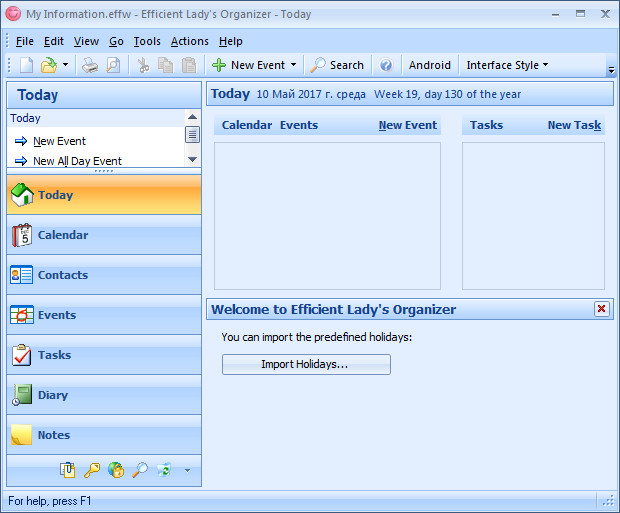Open the Go menu
This screenshot has width=620, height=513.
coord(116,41)
